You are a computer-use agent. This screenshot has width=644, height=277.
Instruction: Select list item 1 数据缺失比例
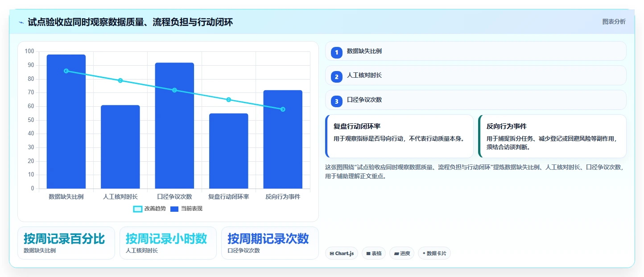pos(476,51)
